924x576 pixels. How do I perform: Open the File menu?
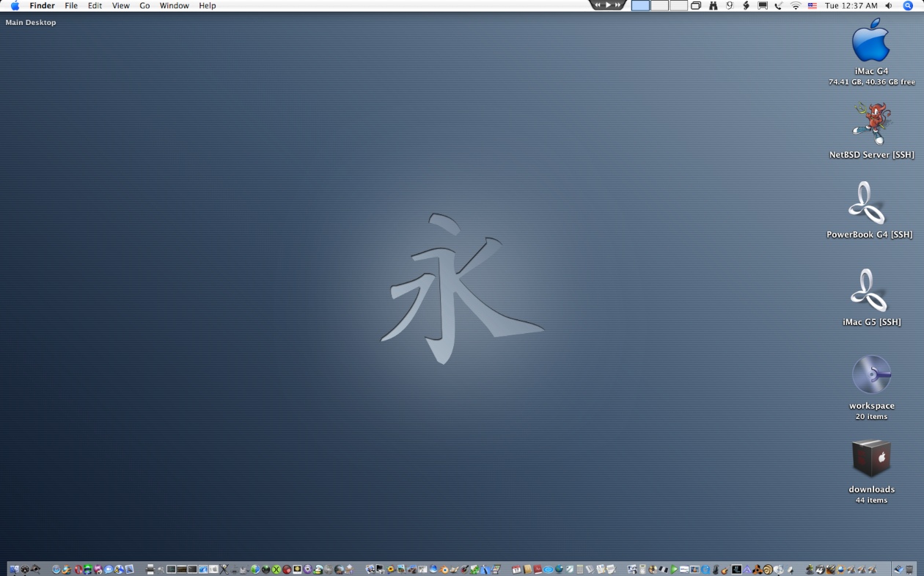click(x=70, y=5)
